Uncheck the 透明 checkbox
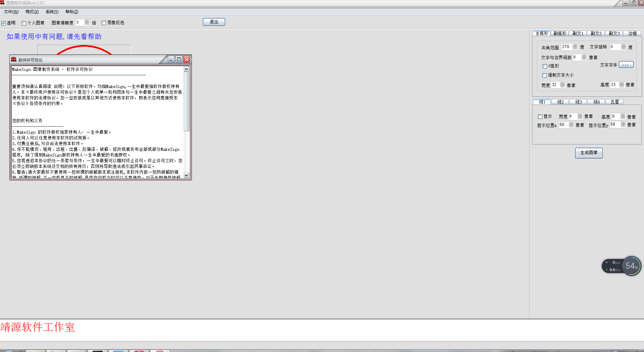 click(4, 23)
